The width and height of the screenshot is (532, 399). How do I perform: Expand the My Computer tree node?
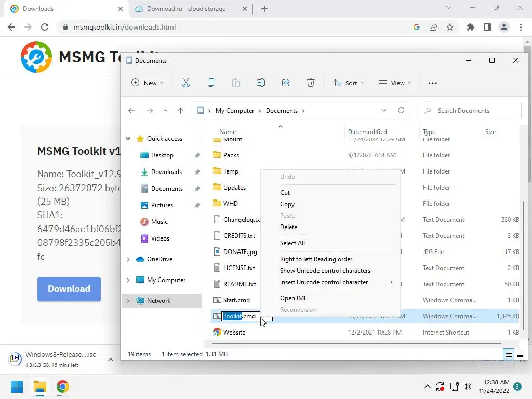point(128,280)
